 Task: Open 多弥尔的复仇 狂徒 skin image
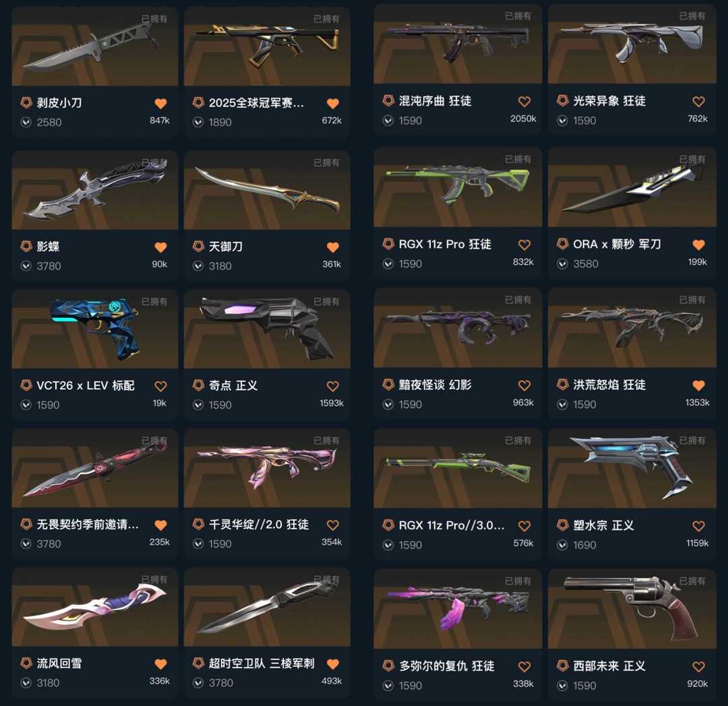click(x=458, y=609)
